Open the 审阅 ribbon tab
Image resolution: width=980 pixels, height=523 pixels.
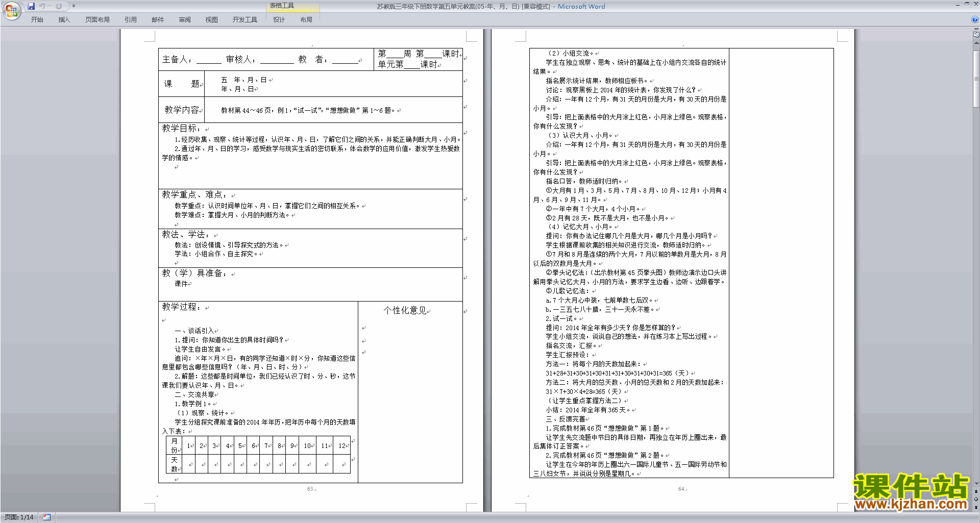(185, 20)
